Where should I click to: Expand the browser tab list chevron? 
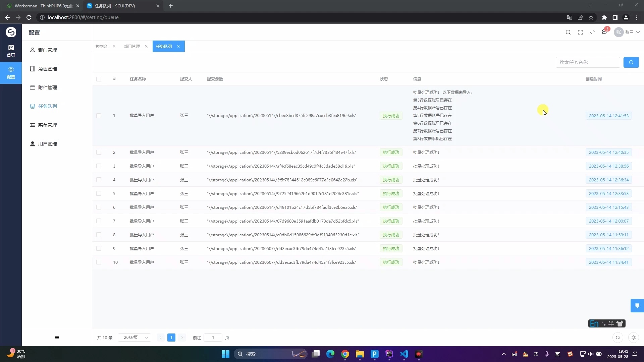[590, 5]
